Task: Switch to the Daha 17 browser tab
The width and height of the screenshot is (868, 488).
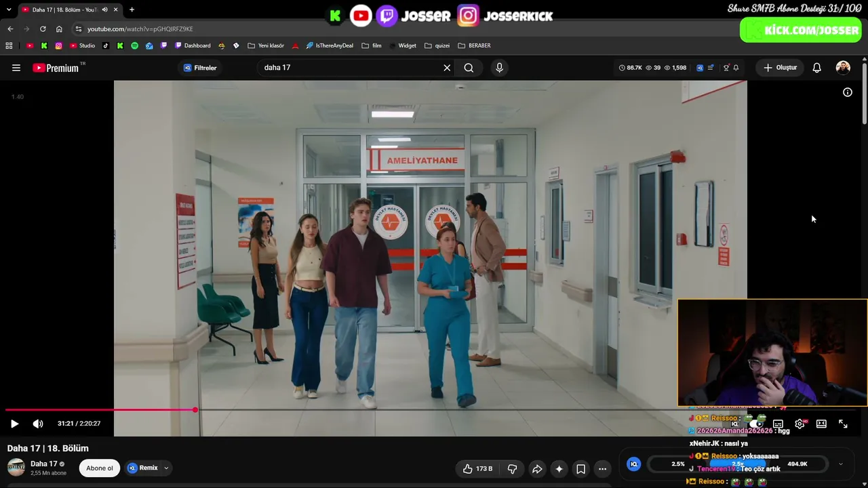Action: pos(66,9)
